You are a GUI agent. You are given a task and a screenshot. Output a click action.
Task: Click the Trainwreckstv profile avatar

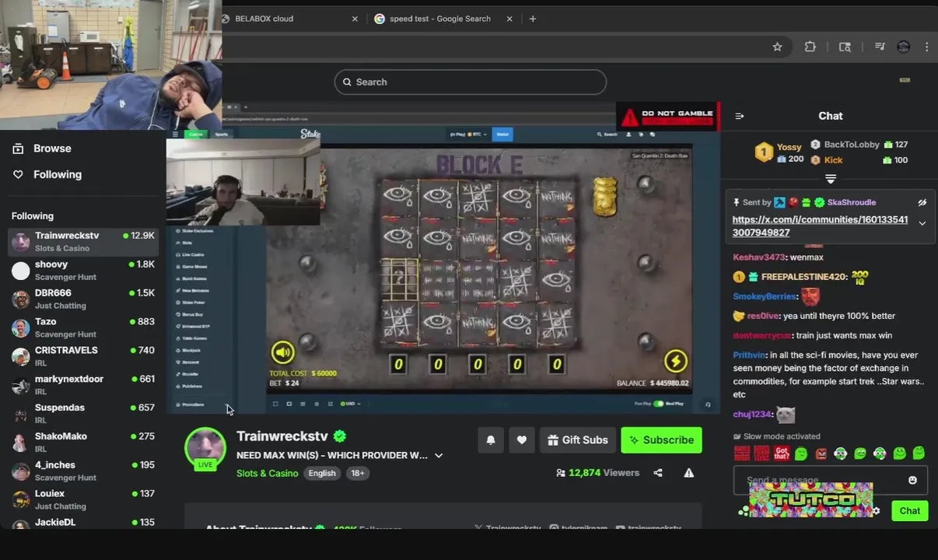pyautogui.click(x=205, y=446)
